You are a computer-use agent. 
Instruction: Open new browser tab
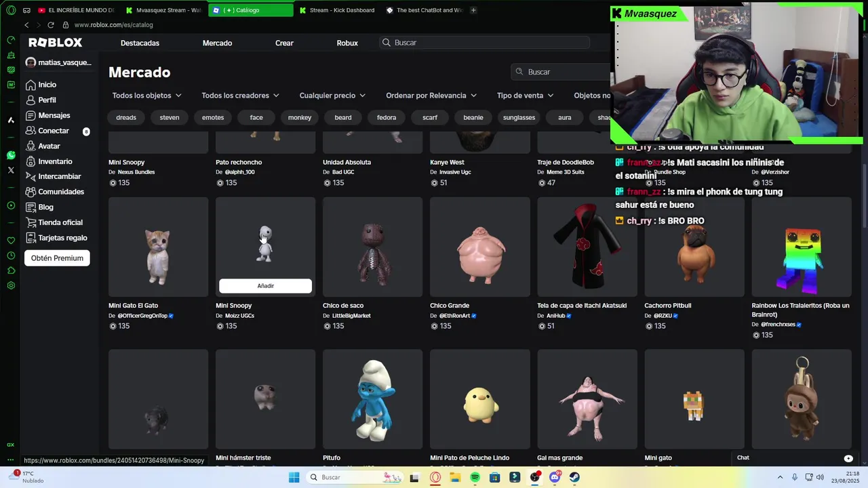click(473, 10)
